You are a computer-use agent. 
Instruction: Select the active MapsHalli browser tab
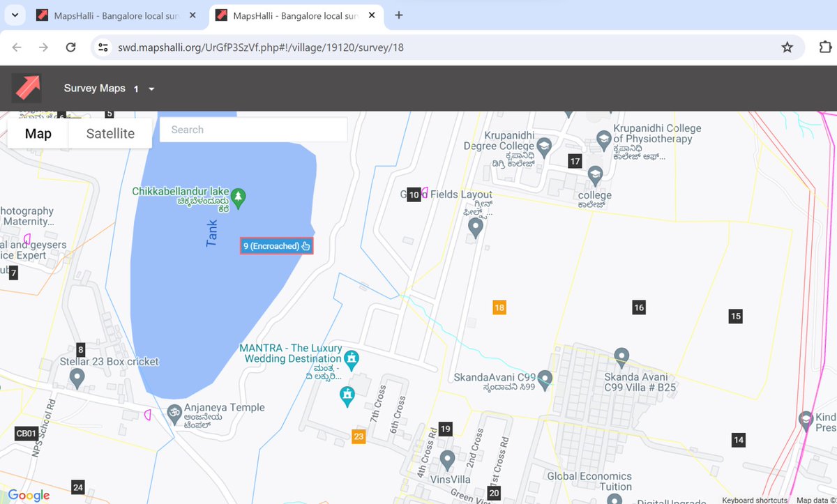(x=295, y=15)
